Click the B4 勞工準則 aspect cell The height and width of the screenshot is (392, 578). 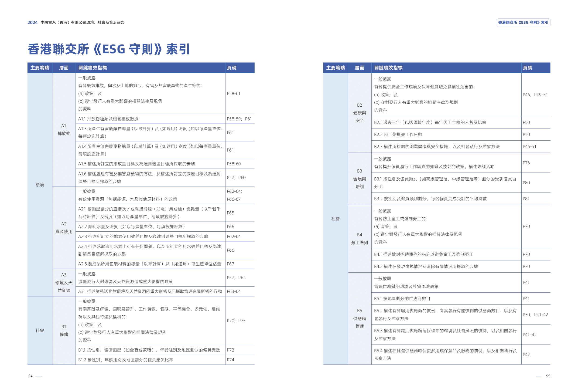[x=359, y=239]
